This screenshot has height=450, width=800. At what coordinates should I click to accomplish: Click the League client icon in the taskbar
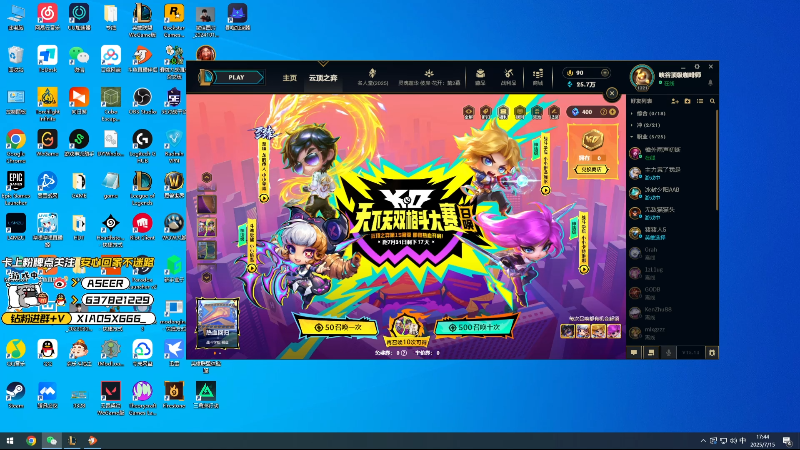pos(72,441)
